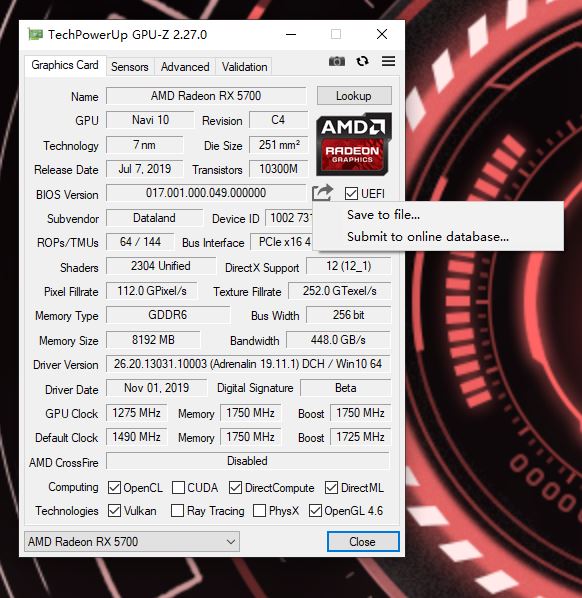This screenshot has height=598, width=582.
Task: Open the AMD Radeon RX 5700 GPU dropdown
Action: click(132, 542)
